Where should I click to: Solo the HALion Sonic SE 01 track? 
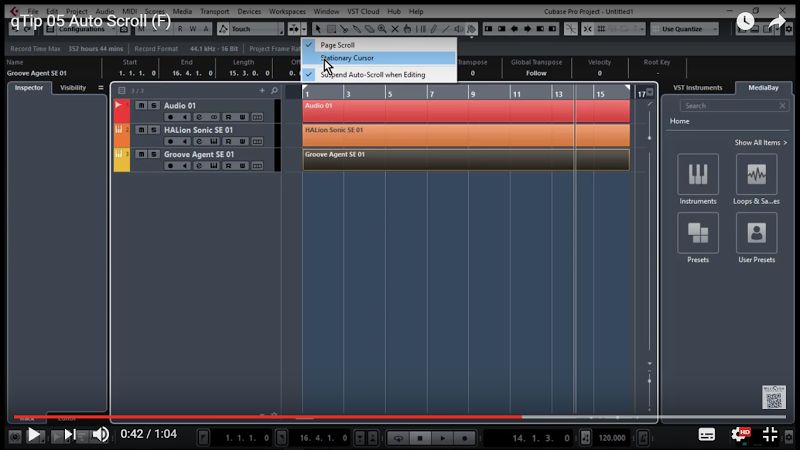click(x=153, y=130)
